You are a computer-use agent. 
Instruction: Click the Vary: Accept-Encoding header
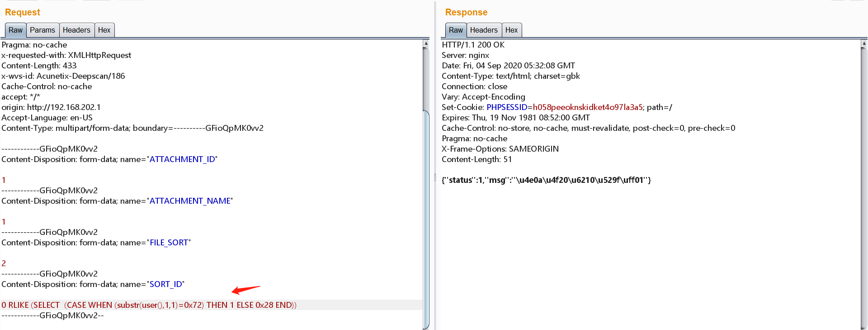(x=483, y=97)
